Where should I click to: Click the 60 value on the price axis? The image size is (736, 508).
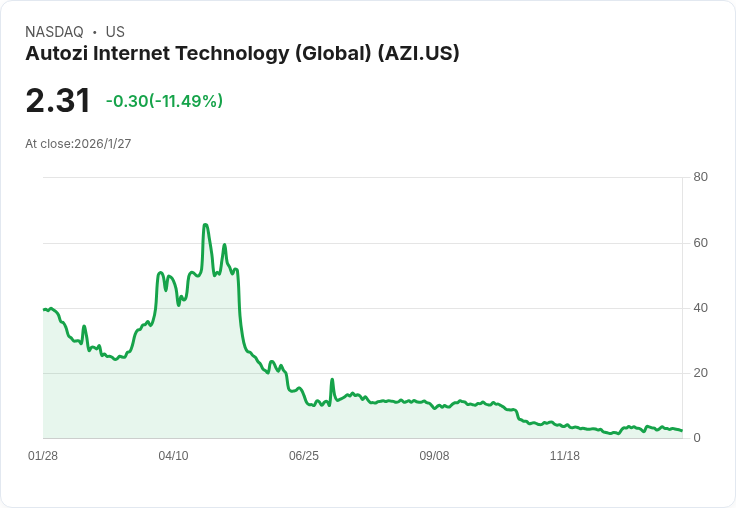click(x=700, y=243)
